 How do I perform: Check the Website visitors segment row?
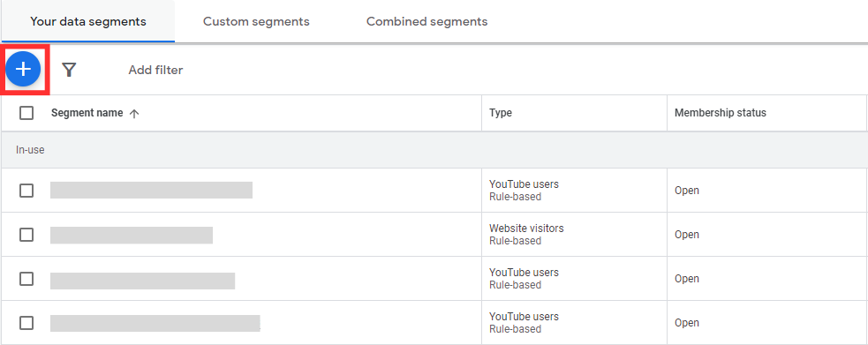pyautogui.click(x=26, y=235)
